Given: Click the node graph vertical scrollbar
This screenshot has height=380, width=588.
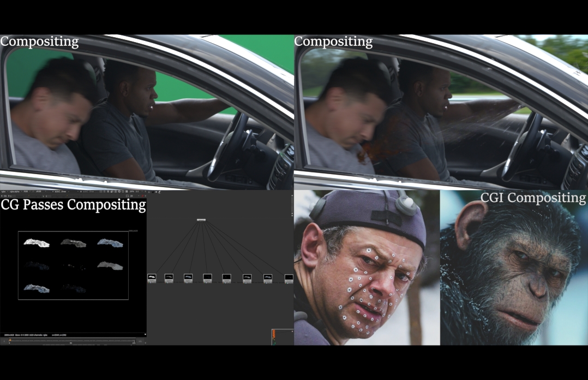Looking at the screenshot, I should 292,205.
